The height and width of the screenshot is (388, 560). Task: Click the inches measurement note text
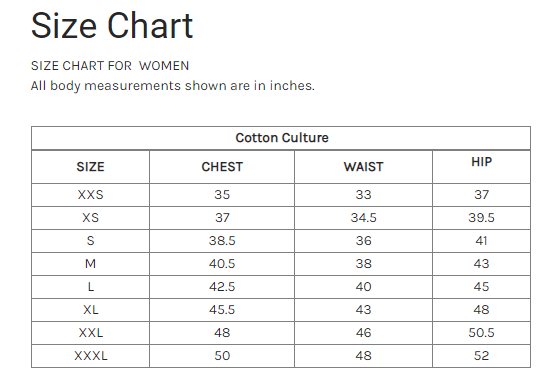(172, 86)
